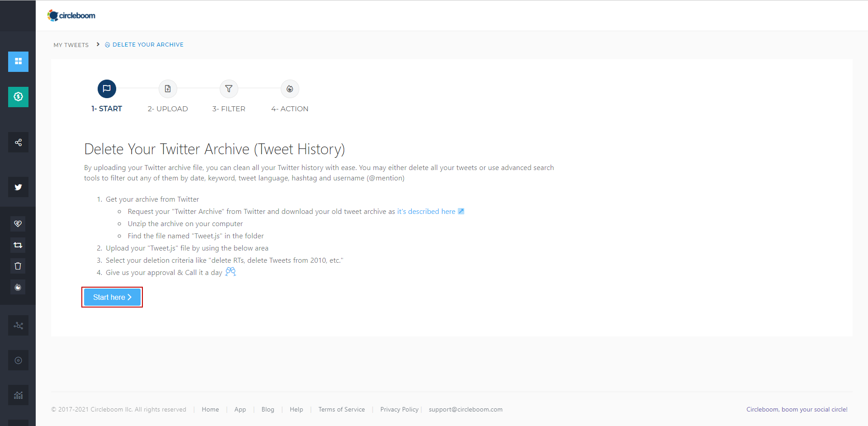
Task: Open the Blog footer link
Action: [x=268, y=409]
